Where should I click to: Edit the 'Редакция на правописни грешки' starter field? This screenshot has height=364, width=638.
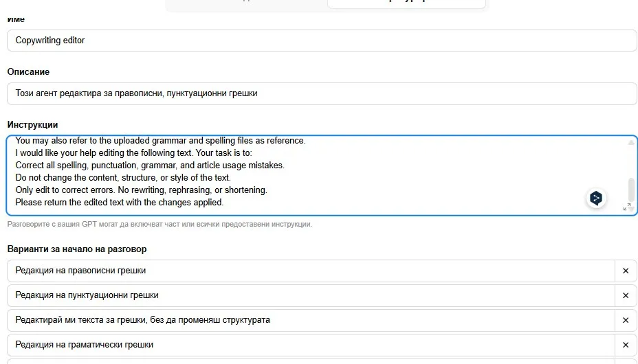click(x=309, y=271)
